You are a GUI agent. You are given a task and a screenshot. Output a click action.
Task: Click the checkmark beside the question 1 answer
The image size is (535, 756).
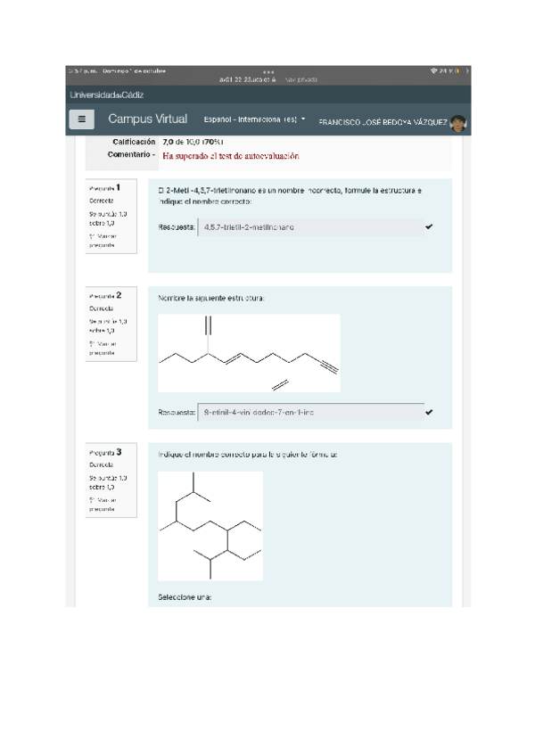coord(429,227)
